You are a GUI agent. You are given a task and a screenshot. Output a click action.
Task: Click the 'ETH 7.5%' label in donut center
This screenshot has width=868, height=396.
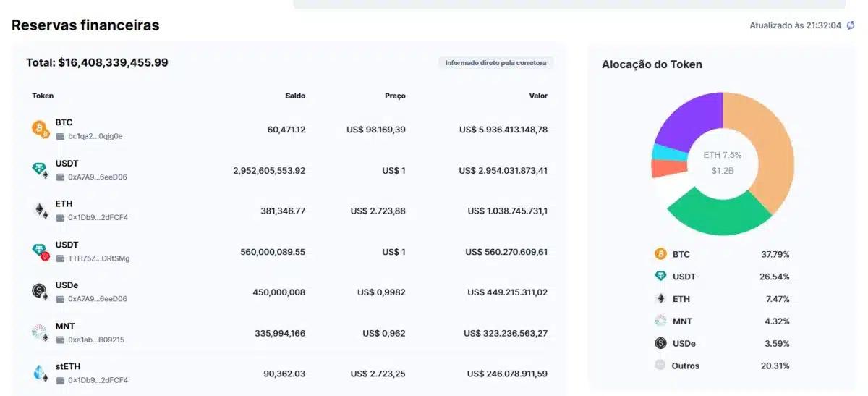723,155
